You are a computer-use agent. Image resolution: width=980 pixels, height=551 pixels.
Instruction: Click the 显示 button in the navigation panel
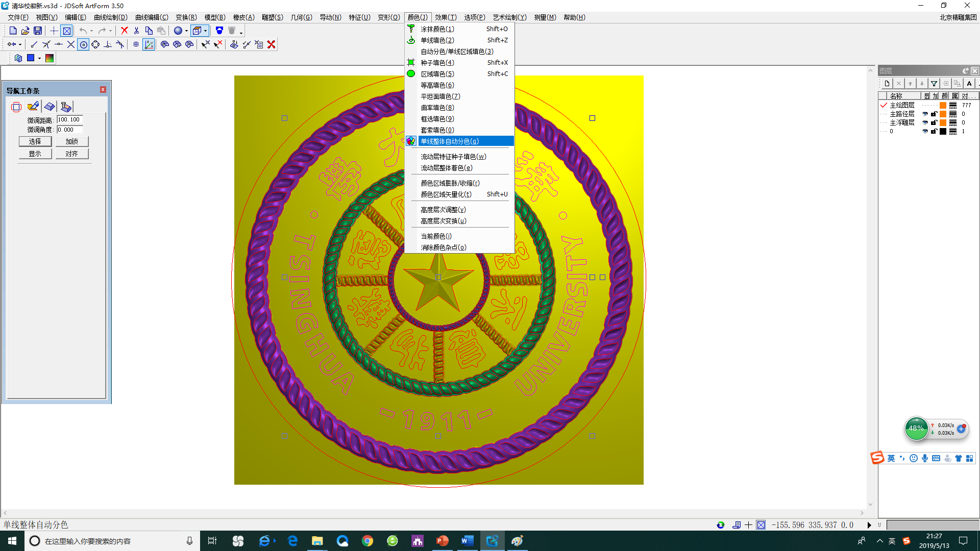tap(35, 154)
